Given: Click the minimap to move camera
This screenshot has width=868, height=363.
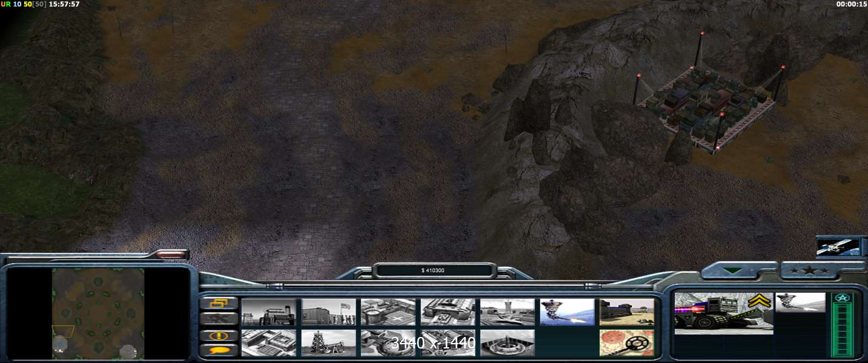Looking at the screenshot, I should point(98,313).
